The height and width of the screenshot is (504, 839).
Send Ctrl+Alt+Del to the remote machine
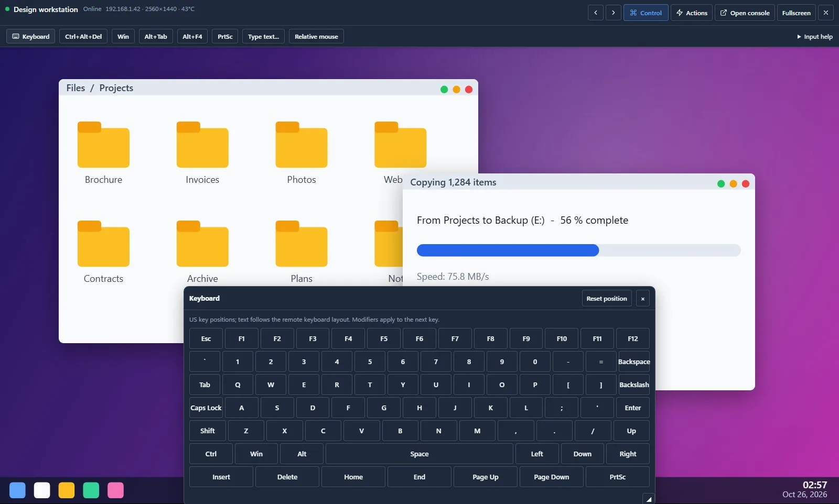[x=83, y=37]
